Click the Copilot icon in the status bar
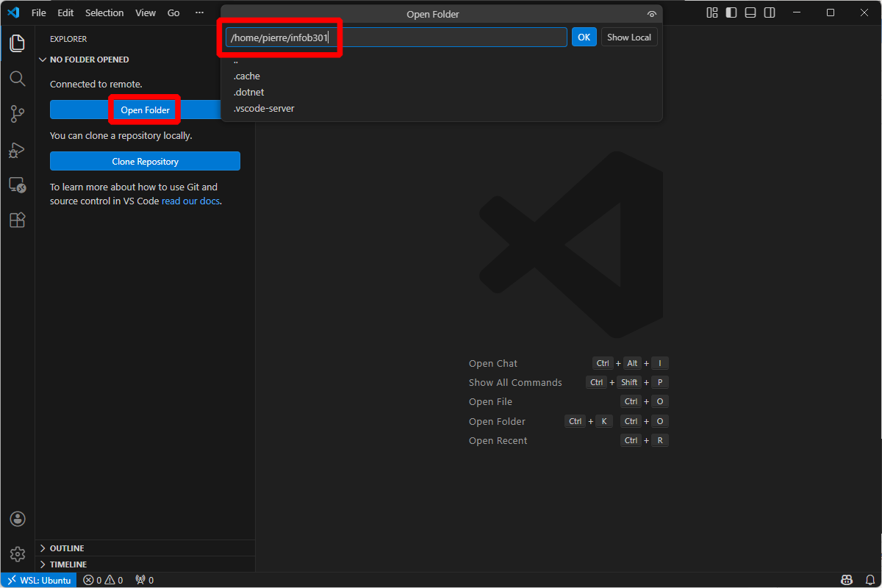 click(846, 580)
